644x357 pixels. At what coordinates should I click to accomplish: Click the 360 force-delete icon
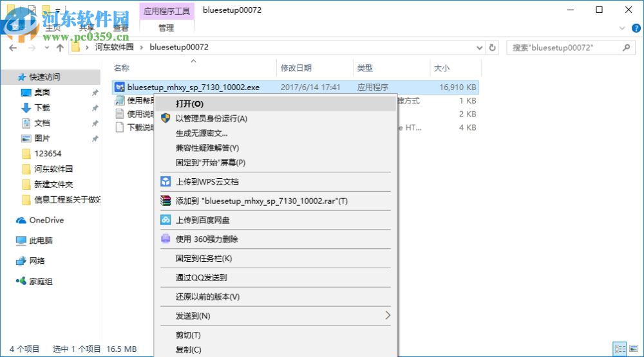pyautogui.click(x=166, y=239)
